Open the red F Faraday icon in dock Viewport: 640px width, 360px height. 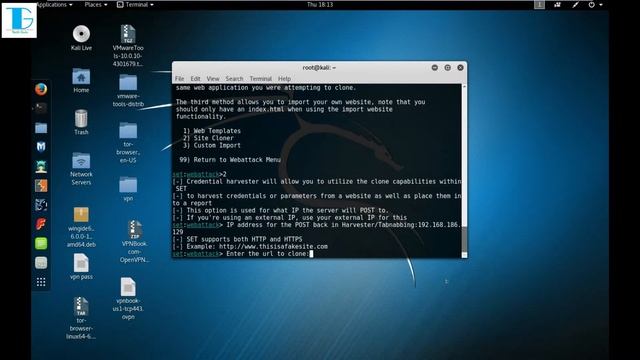41,224
